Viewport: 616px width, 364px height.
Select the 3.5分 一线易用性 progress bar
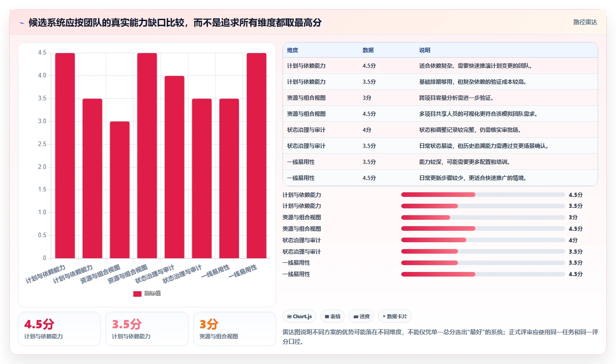[483, 263]
